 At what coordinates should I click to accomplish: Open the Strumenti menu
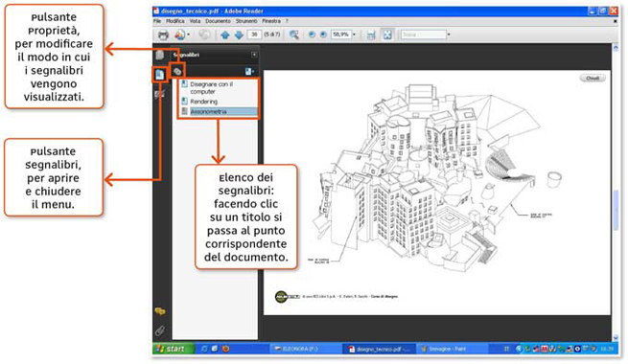pyautogui.click(x=246, y=21)
